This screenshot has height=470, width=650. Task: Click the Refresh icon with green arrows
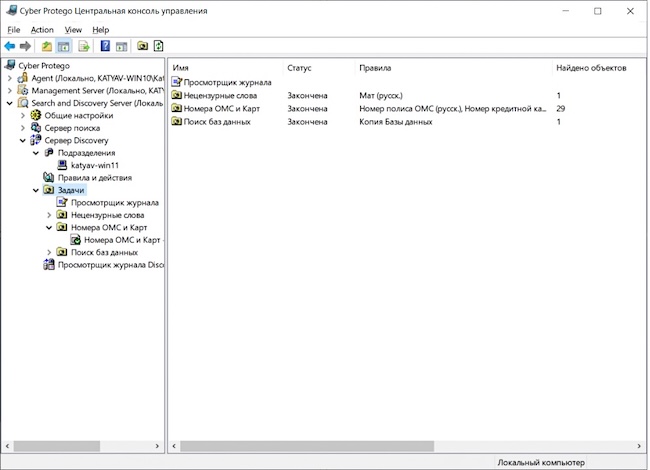tap(158, 46)
